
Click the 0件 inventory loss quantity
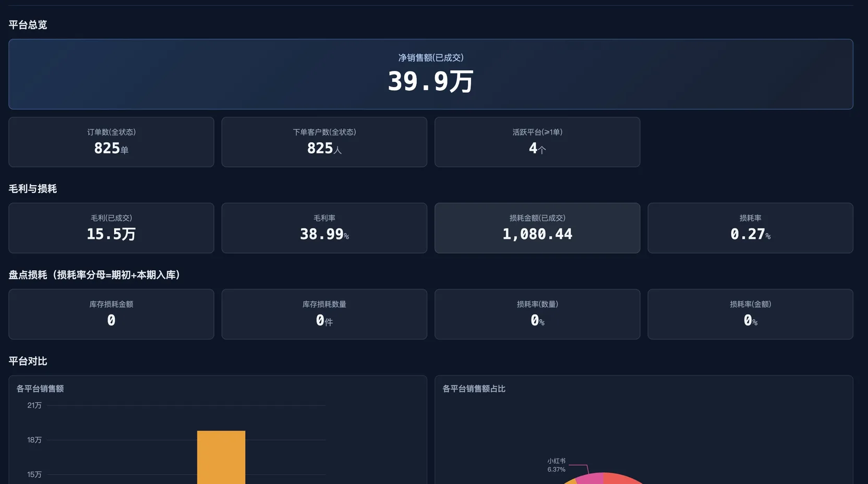[324, 321]
